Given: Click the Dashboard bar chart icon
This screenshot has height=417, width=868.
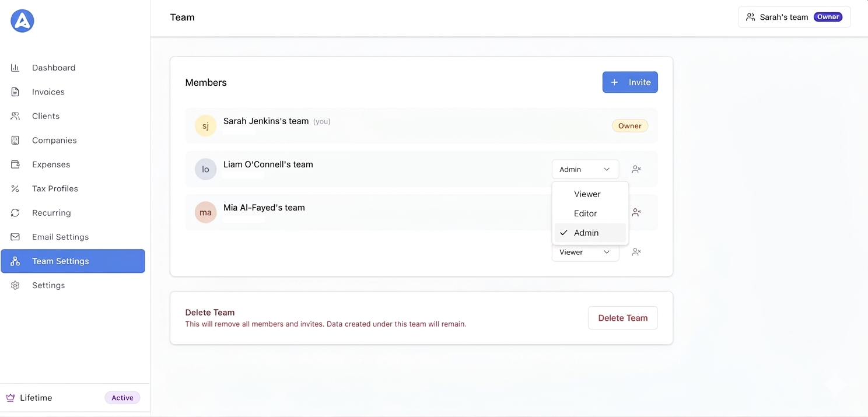Looking at the screenshot, I should tap(15, 68).
